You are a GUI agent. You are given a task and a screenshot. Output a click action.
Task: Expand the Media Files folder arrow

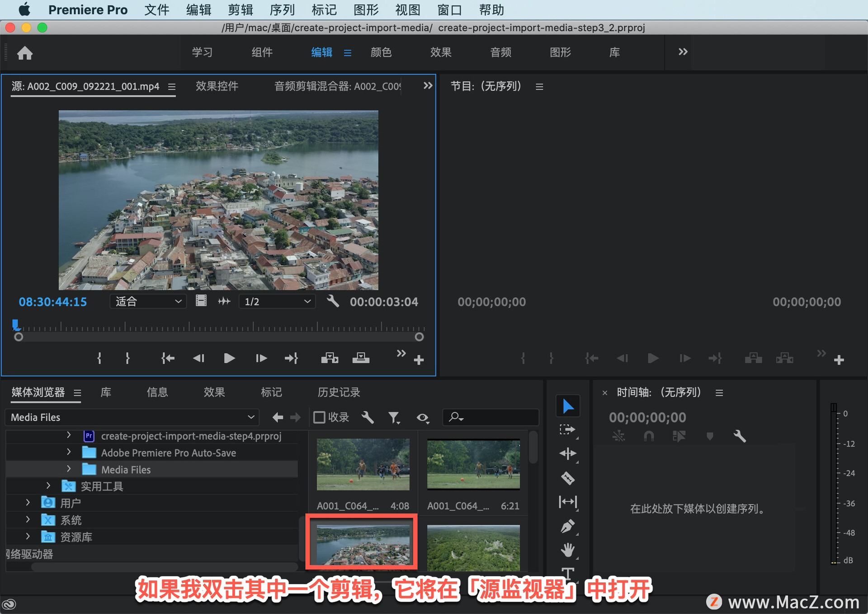tap(69, 469)
